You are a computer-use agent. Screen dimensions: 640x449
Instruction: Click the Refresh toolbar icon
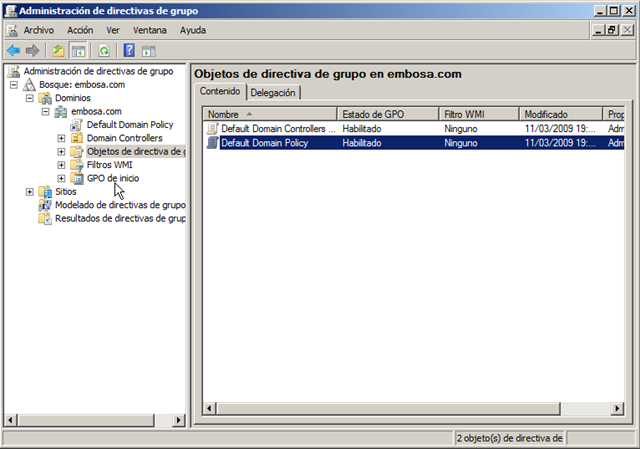104,50
